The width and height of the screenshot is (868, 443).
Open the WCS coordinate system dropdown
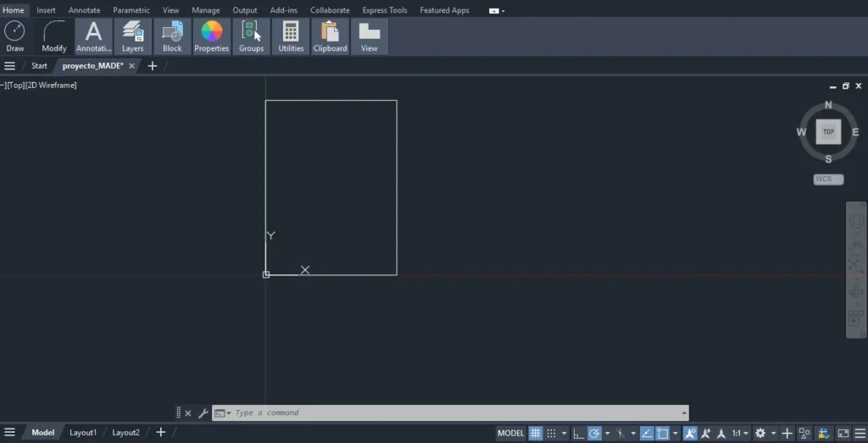pos(828,180)
